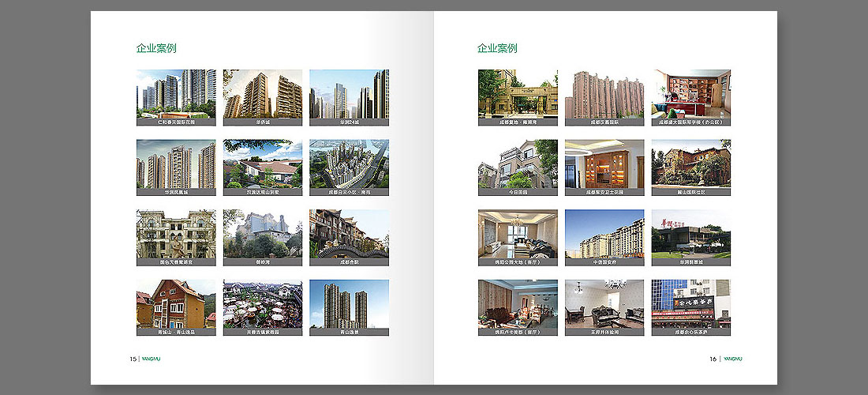Screen dimensions: 868x395
Task: Select the storefront with red signage photo
Action: (x=691, y=303)
